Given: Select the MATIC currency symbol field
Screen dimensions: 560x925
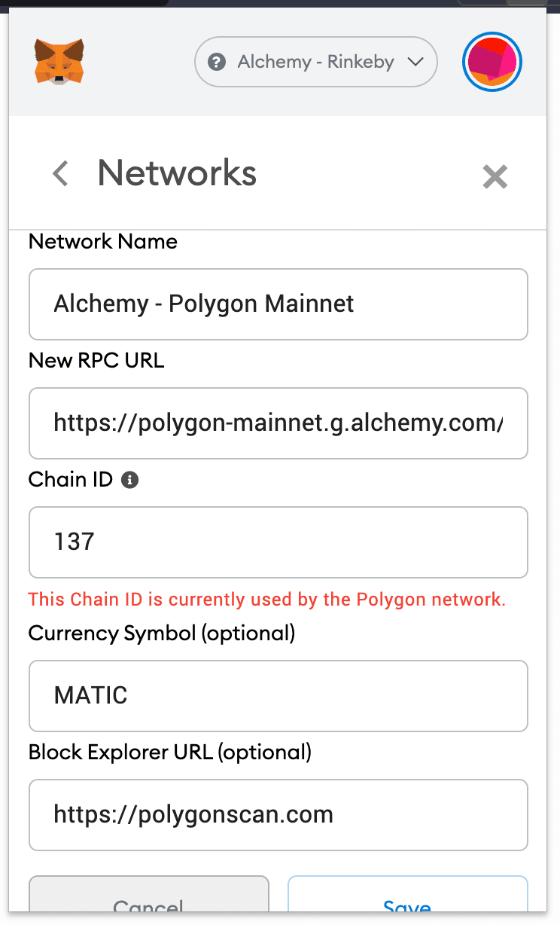Looking at the screenshot, I should (x=278, y=696).
